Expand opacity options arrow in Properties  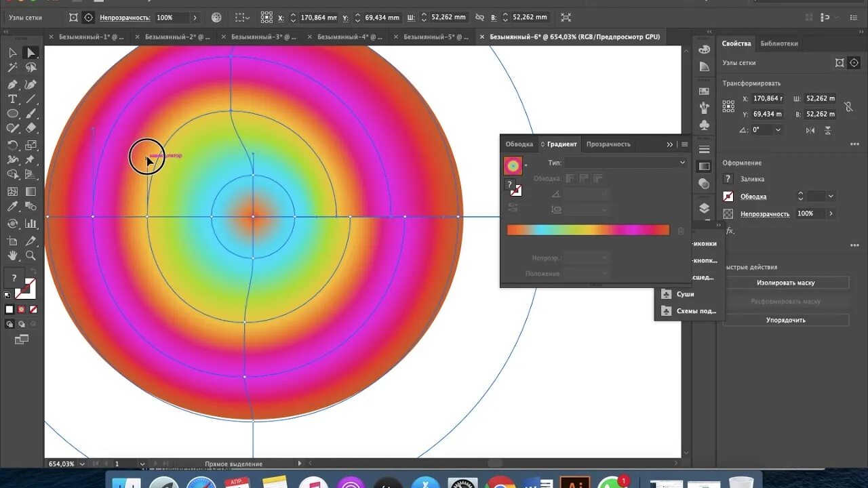click(x=831, y=213)
